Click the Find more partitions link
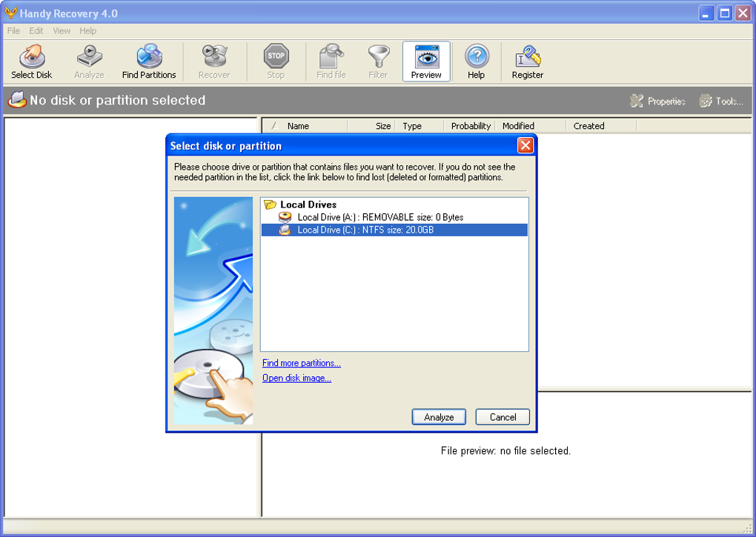This screenshot has width=756, height=537. (x=302, y=363)
